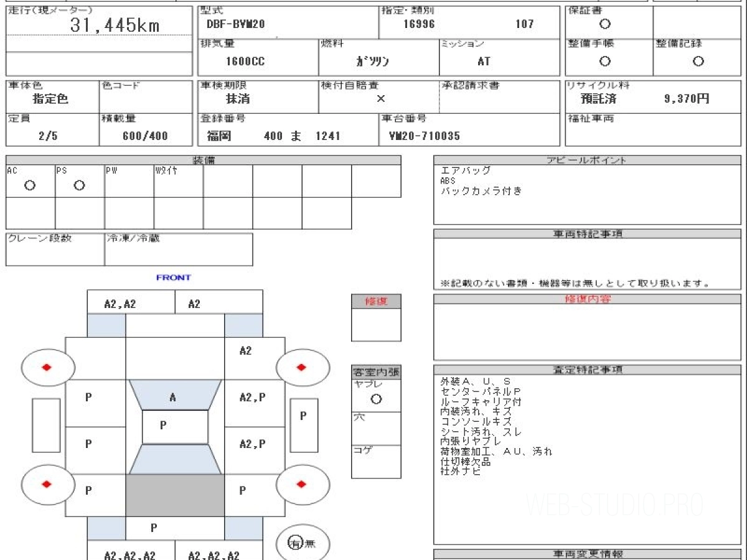This screenshot has width=747, height=560.
Task: Select the line 仕切棒欠品
Action: pyautogui.click(x=466, y=461)
